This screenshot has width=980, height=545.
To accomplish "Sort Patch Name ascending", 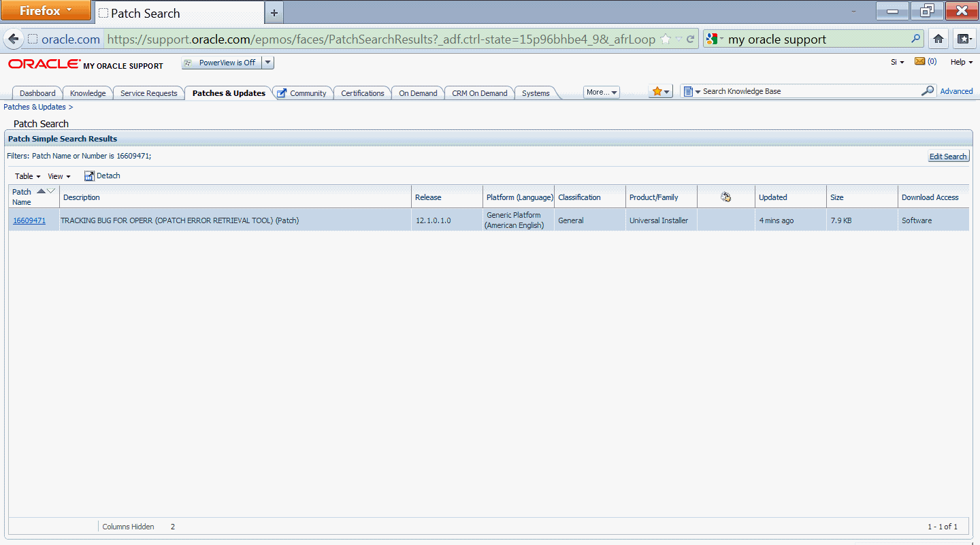I will pyautogui.click(x=41, y=191).
